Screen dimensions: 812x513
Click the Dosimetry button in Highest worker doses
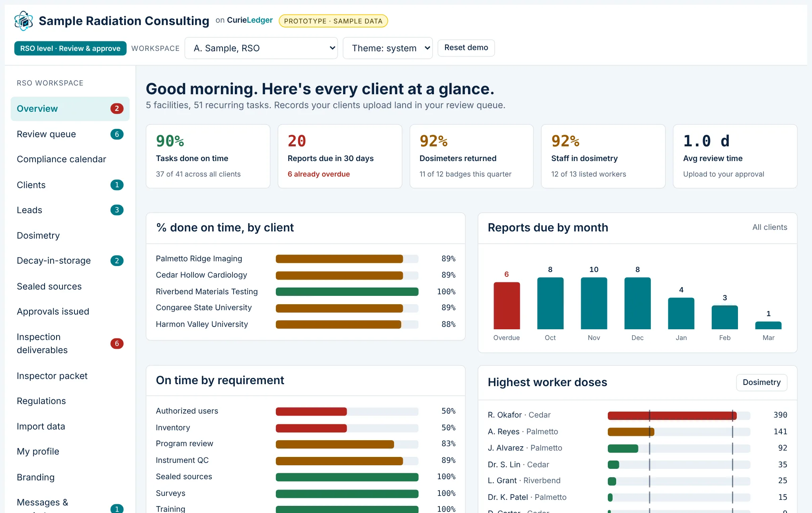point(761,382)
